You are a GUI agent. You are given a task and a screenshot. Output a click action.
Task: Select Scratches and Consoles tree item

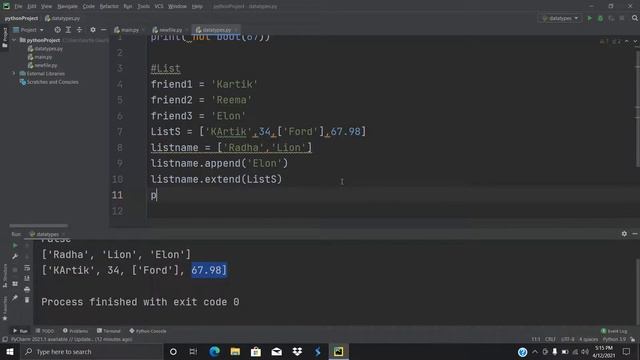[49, 82]
